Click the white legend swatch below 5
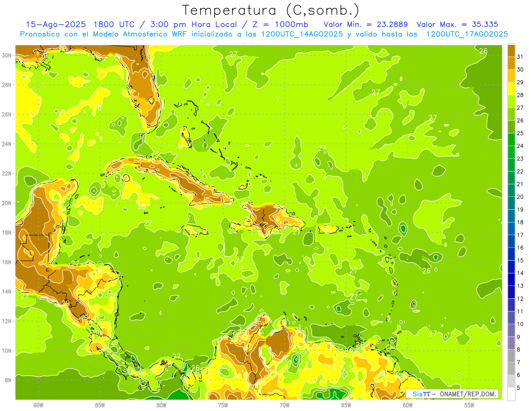This screenshot has width=532, height=411. 511,394
